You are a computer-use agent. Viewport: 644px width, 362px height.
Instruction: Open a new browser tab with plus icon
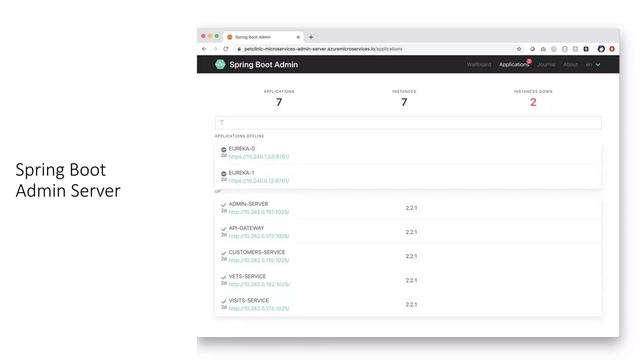pyautogui.click(x=311, y=37)
